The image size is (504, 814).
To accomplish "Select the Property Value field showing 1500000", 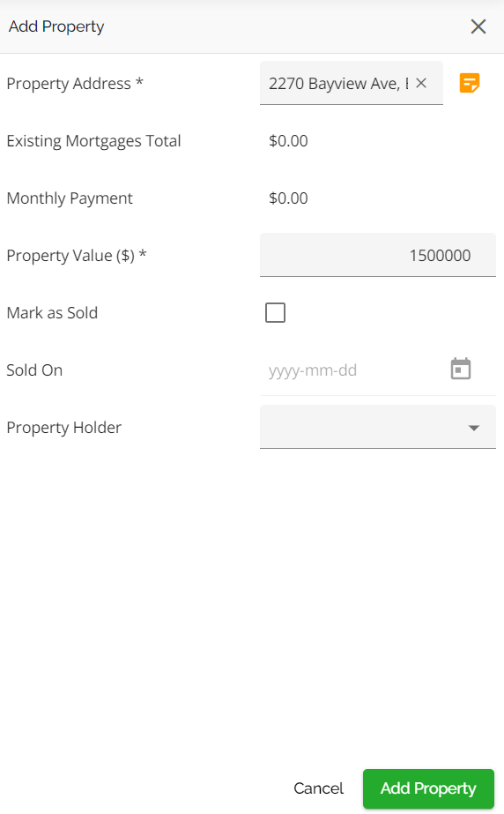I will [x=377, y=255].
